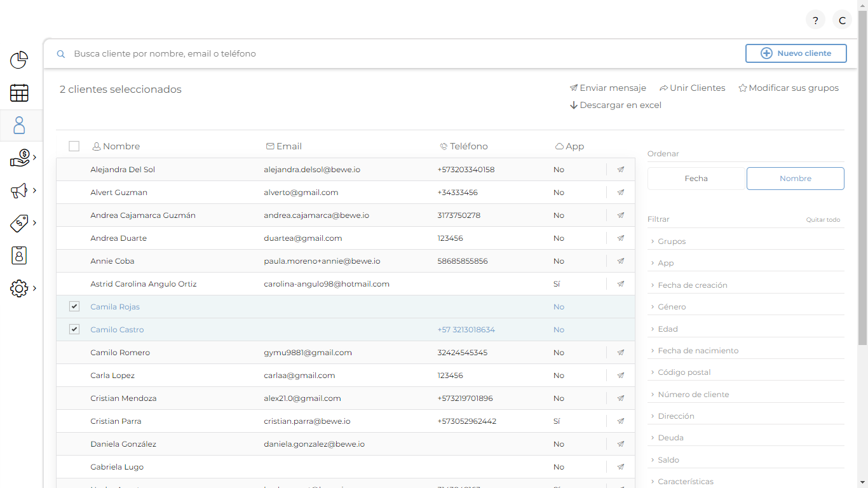Send message to Gabriela Lugo
868x488 pixels.
tap(621, 467)
